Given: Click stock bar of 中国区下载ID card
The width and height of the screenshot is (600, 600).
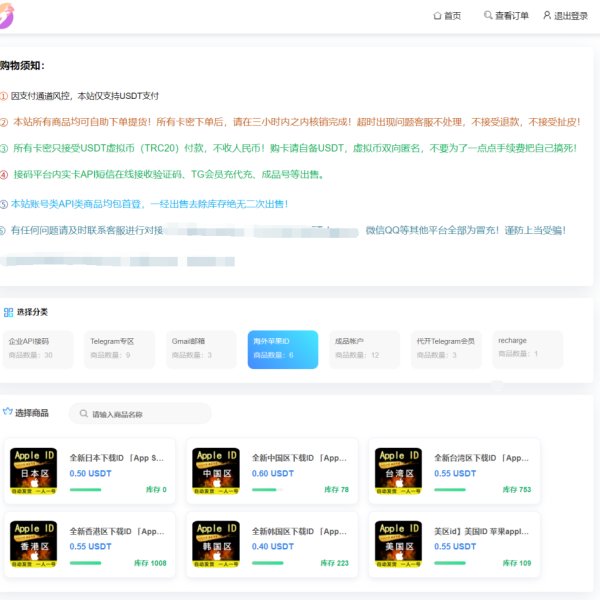Looking at the screenshot, I should point(267,489).
